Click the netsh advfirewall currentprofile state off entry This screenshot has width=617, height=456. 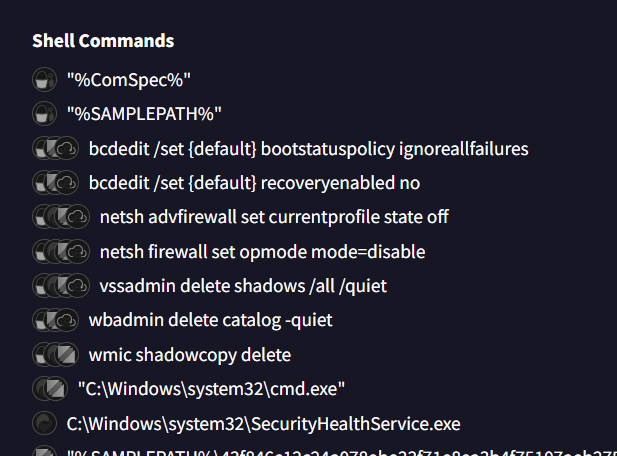click(x=274, y=217)
